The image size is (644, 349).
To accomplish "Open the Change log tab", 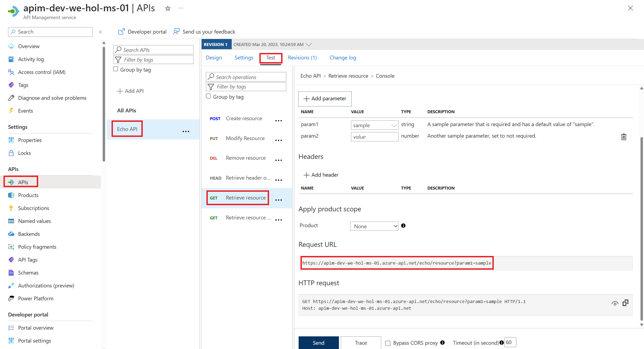I will click(343, 58).
